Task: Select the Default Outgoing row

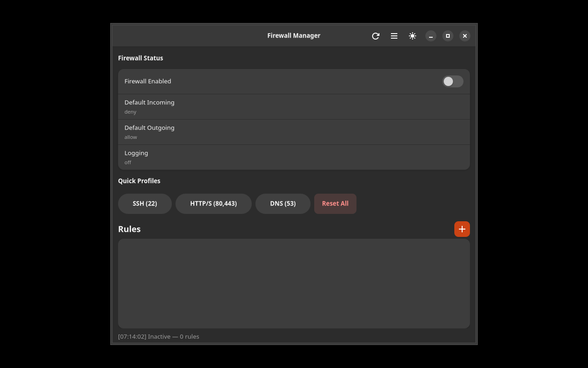Action: (x=294, y=132)
